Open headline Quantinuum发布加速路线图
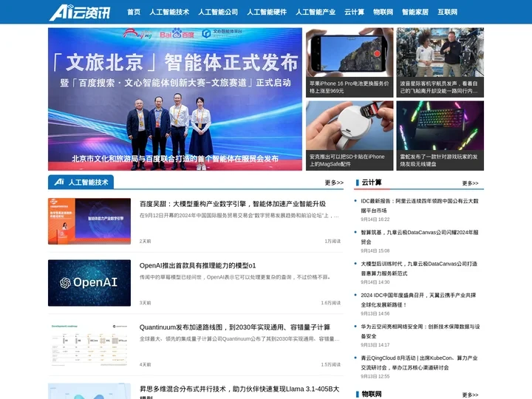 tap(235, 327)
